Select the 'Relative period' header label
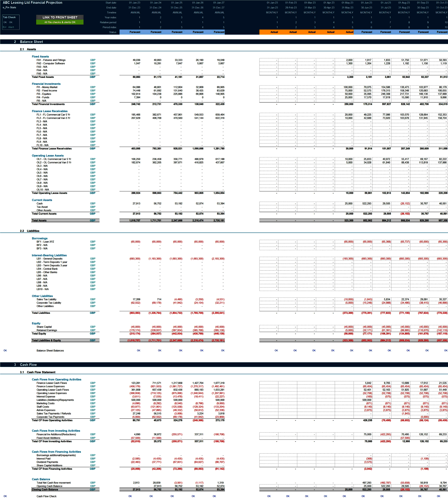This screenshot has height=498, width=448. pos(108,22)
